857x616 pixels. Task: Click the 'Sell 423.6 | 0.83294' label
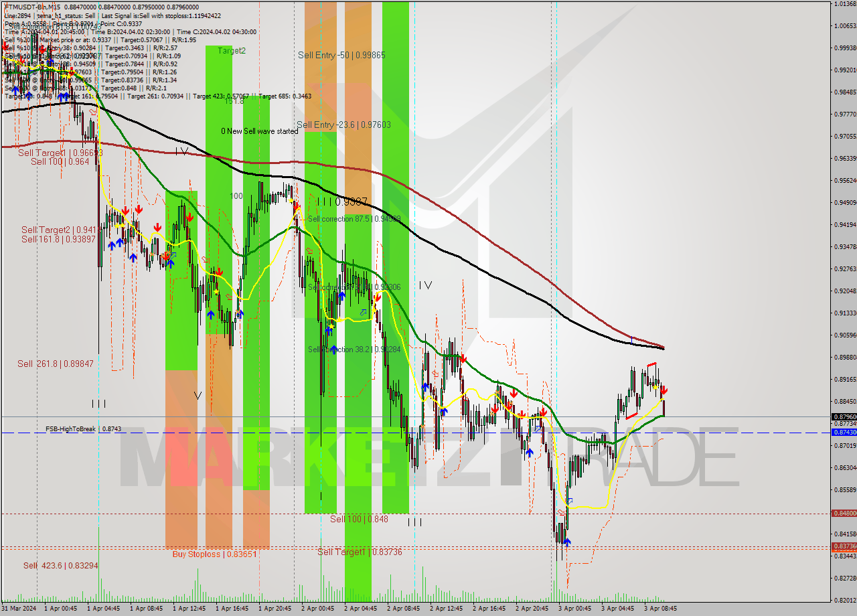click(61, 566)
